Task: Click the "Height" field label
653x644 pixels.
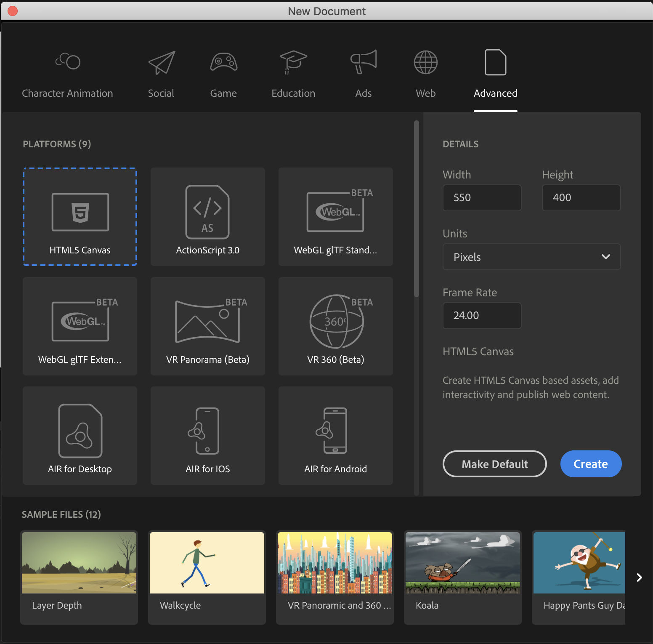Action: 557,175
